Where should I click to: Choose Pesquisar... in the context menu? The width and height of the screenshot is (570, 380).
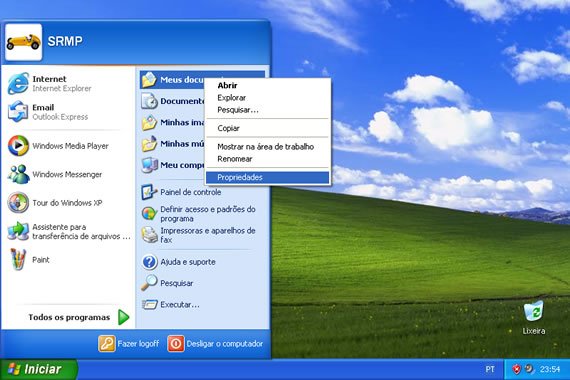point(268,110)
